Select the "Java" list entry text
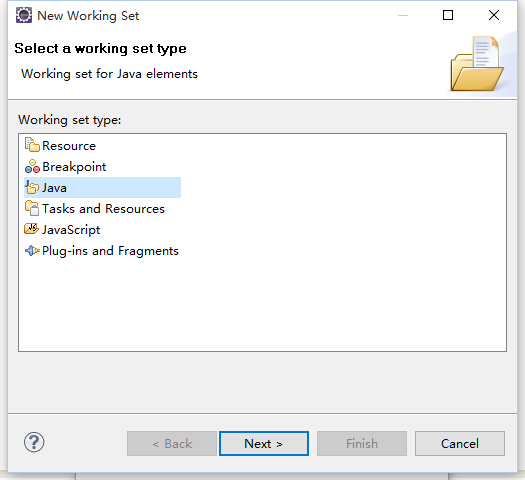This screenshot has height=480, width=525. (x=54, y=188)
